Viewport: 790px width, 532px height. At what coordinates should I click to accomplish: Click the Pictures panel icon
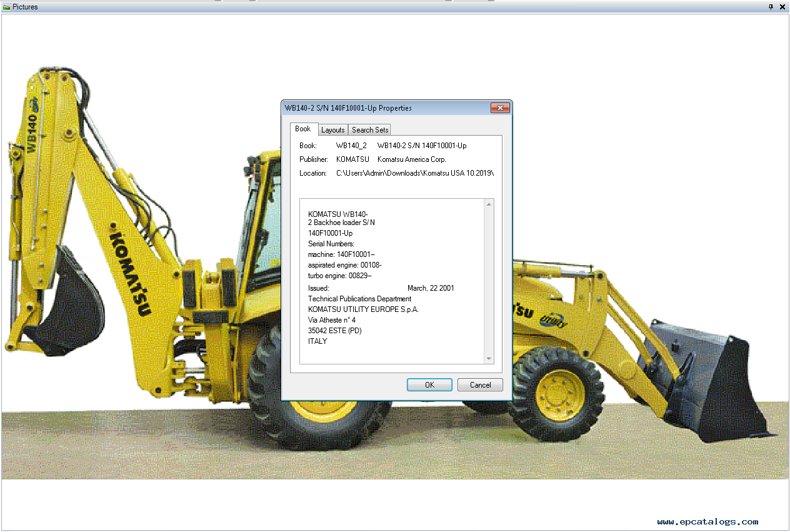pyautogui.click(x=7, y=7)
